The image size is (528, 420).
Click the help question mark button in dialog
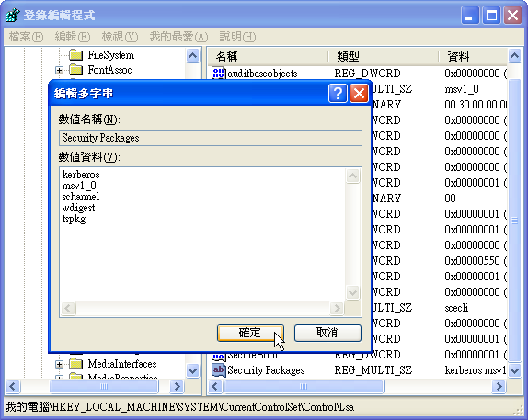pos(338,93)
